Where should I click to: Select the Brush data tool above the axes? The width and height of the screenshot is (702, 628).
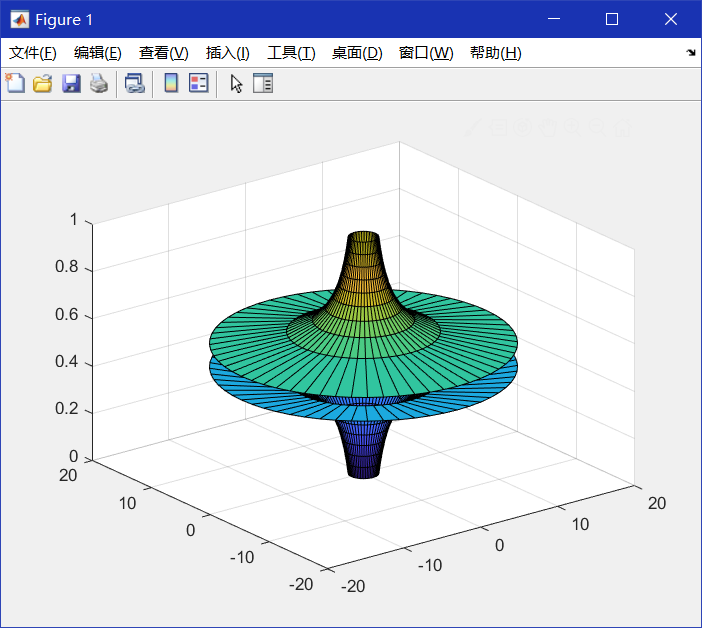pos(473,128)
